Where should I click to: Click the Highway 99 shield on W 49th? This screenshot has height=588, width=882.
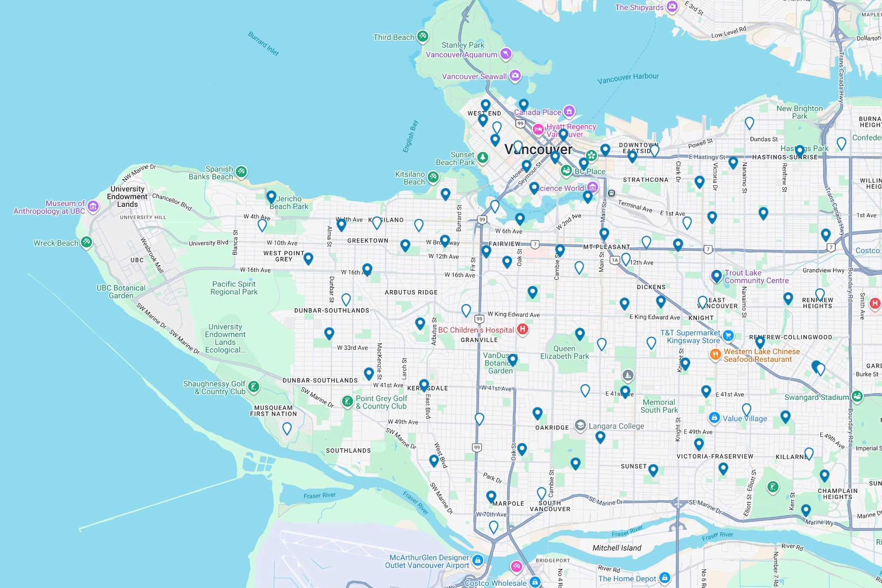point(477,447)
